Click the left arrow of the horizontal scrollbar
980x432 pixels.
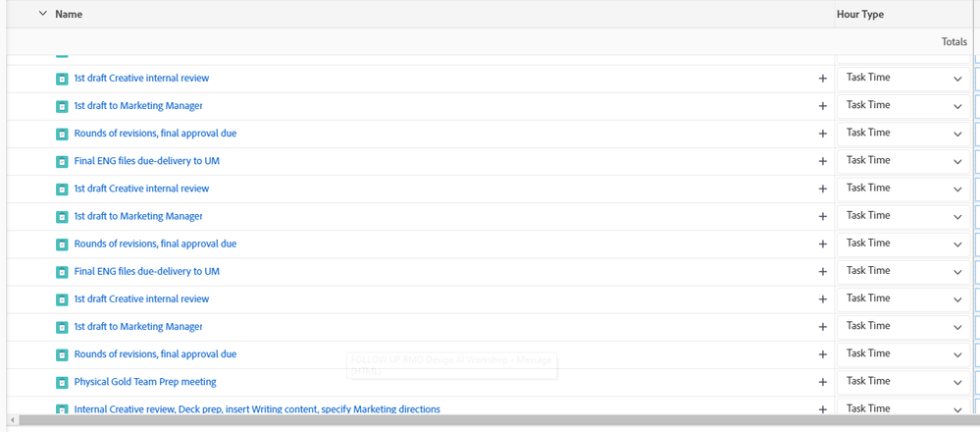click(x=11, y=420)
